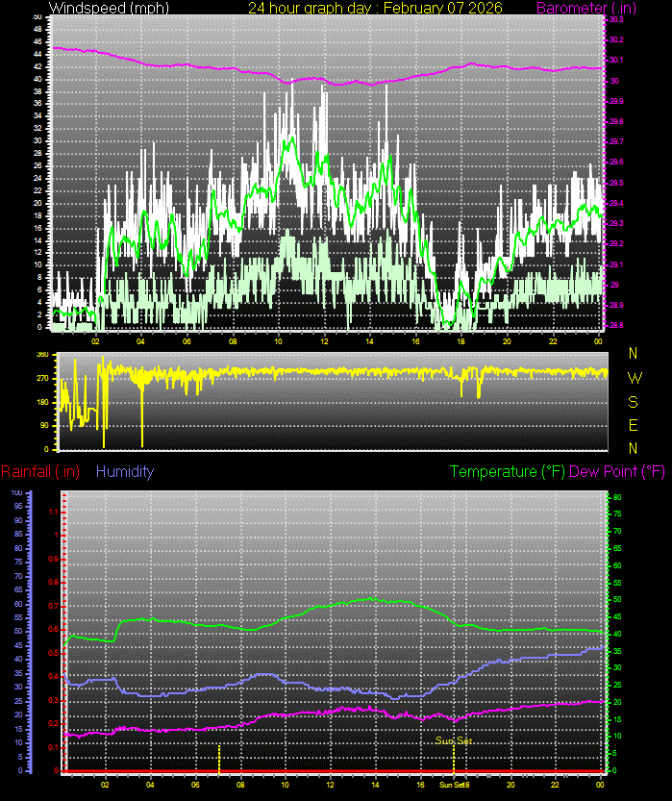
Task: Click the 360 label on wind direction axis
Action: 41,355
